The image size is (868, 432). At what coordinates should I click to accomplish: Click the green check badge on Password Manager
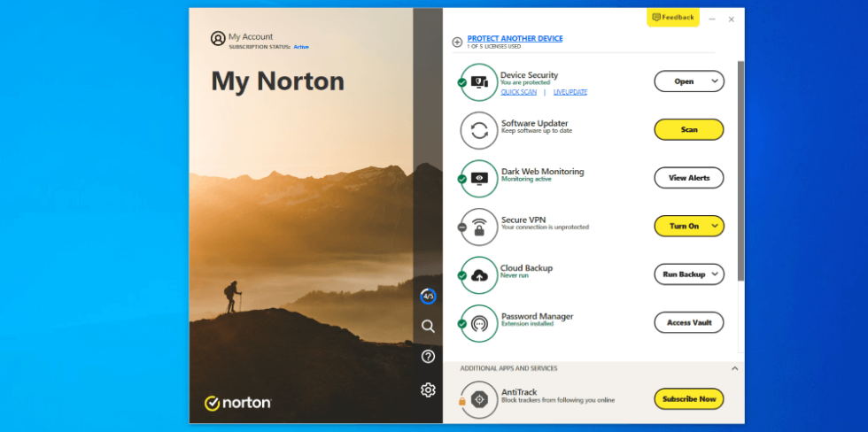(461, 324)
